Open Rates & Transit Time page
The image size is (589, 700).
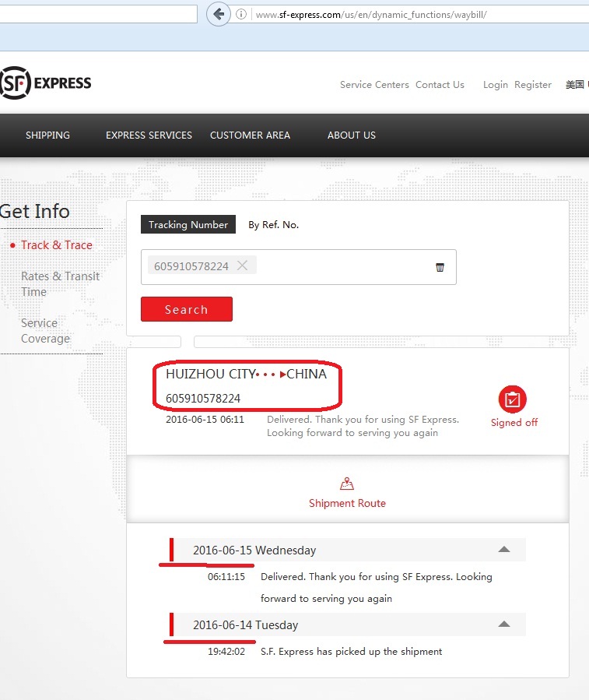(x=60, y=284)
